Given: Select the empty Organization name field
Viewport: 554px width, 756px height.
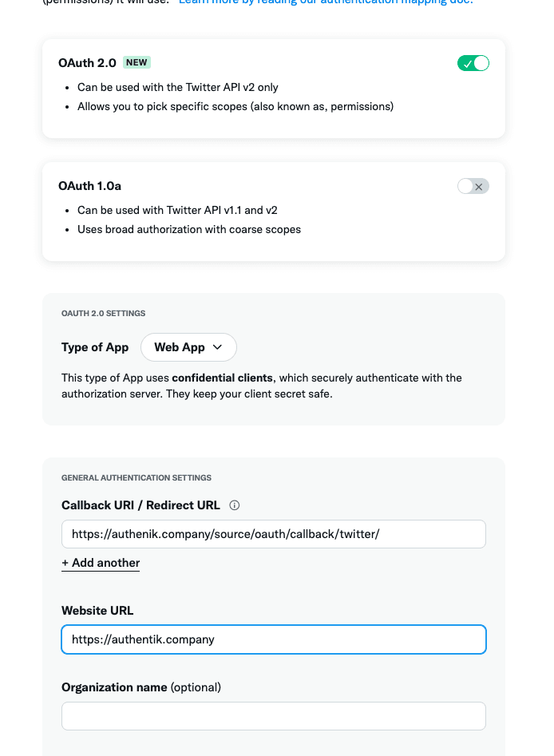Looking at the screenshot, I should [x=273, y=716].
